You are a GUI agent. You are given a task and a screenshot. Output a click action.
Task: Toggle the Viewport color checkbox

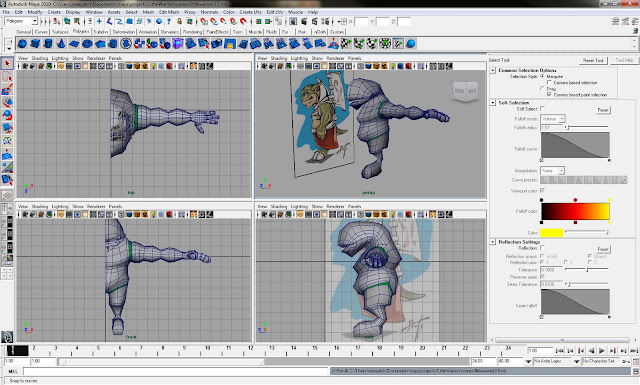[542, 190]
